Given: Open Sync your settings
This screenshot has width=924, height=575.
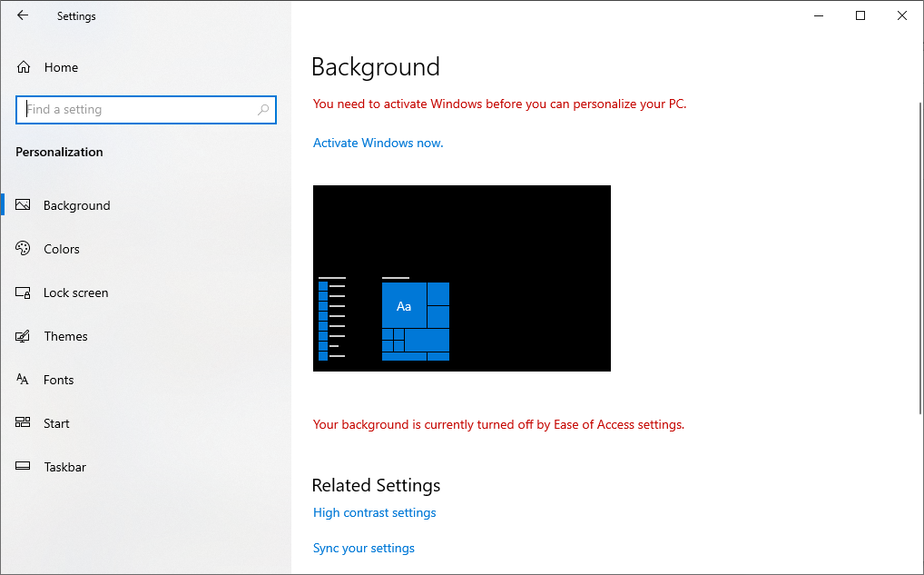Looking at the screenshot, I should [x=363, y=547].
